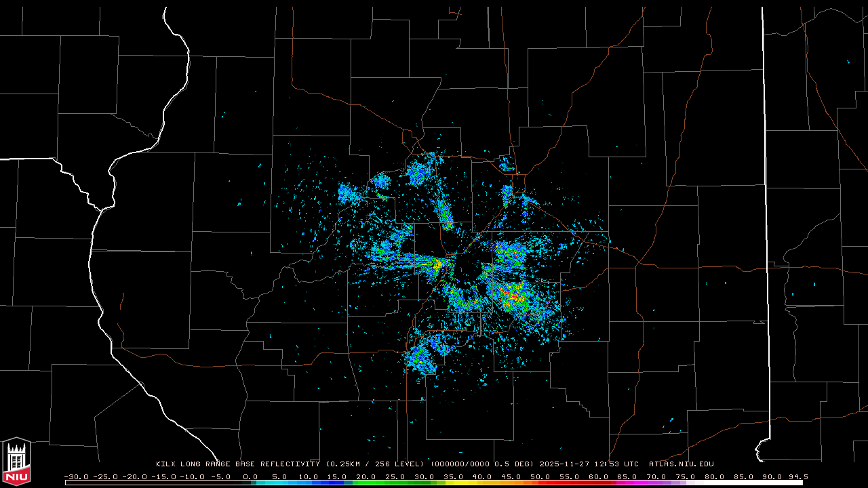Click the "65.0" scale label
868x488 pixels.
(x=627, y=476)
